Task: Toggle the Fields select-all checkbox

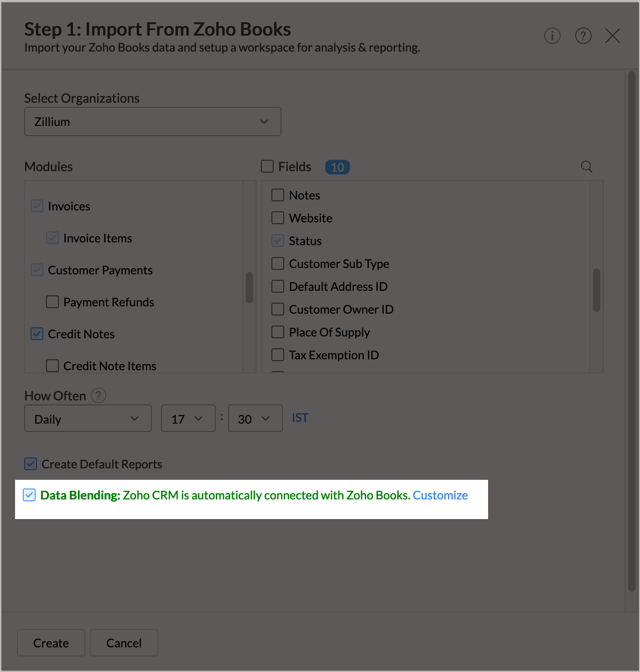Action: click(x=267, y=167)
